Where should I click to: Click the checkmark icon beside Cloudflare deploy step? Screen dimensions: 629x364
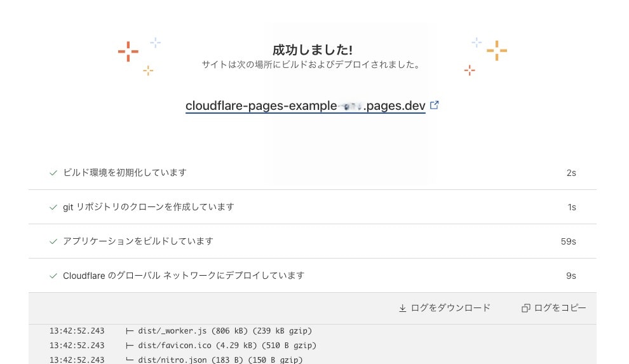(53, 276)
